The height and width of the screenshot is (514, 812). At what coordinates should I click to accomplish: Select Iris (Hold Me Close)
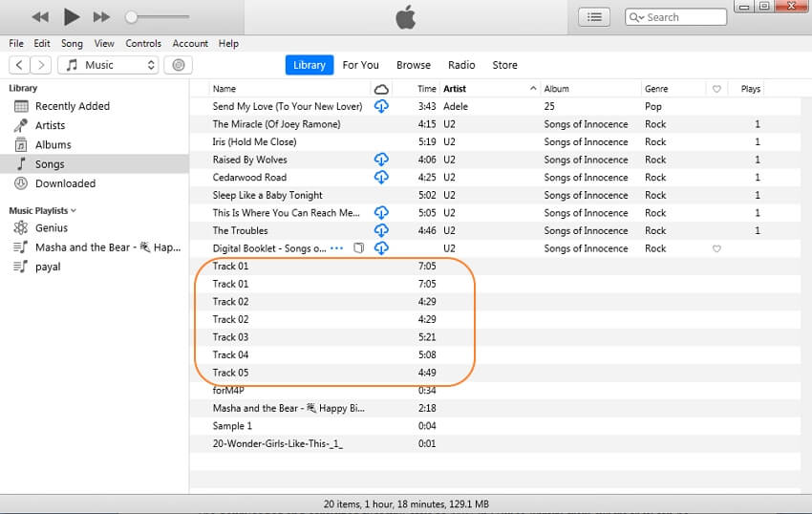(x=495, y=142)
